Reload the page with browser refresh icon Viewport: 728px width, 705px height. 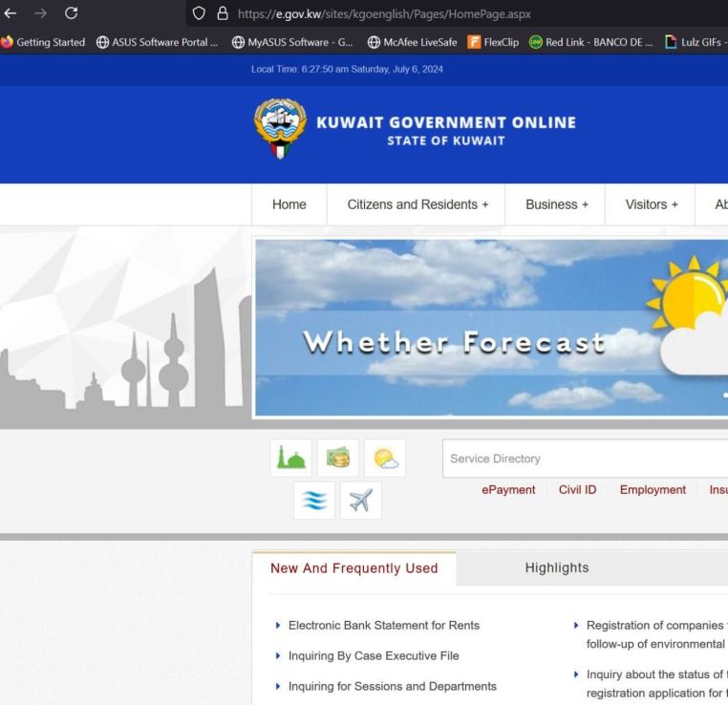(71, 13)
